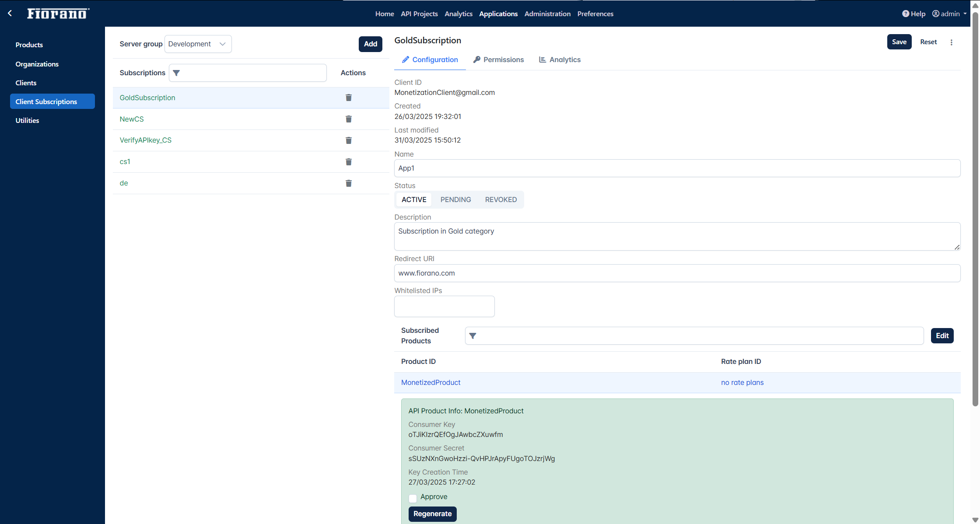The image size is (980, 524).
Task: Delete the NewCS subscription
Action: [349, 119]
